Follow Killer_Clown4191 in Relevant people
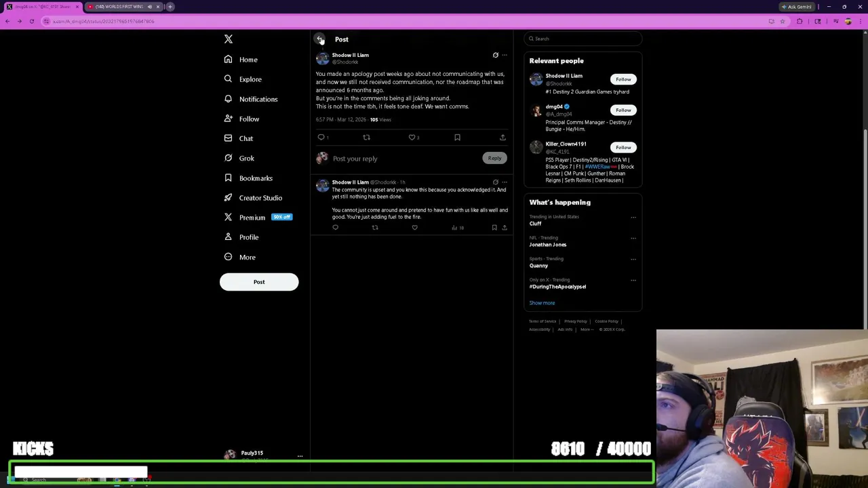Image resolution: width=868 pixels, height=488 pixels. tap(623, 147)
